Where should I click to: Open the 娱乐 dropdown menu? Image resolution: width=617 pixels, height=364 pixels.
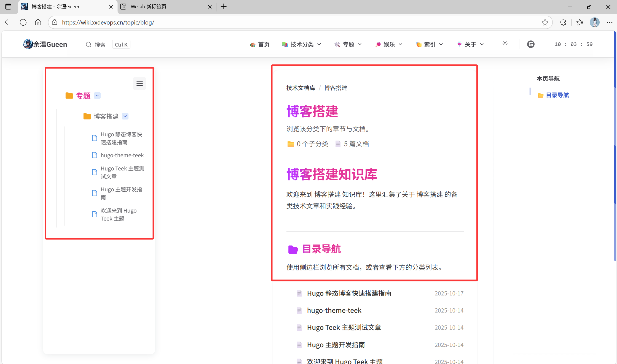389,44
